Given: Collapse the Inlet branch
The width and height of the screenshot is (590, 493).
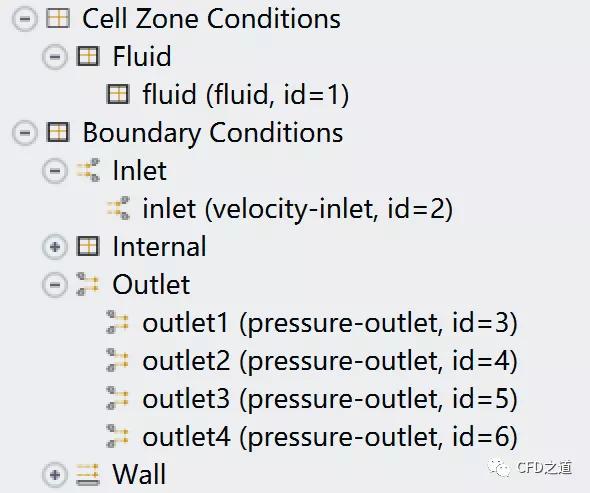Looking at the screenshot, I should [55, 171].
